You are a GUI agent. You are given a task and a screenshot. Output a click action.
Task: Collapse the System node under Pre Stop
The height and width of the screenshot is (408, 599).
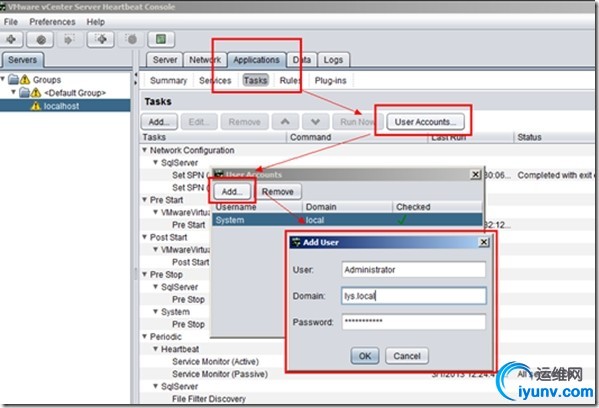[x=156, y=311]
